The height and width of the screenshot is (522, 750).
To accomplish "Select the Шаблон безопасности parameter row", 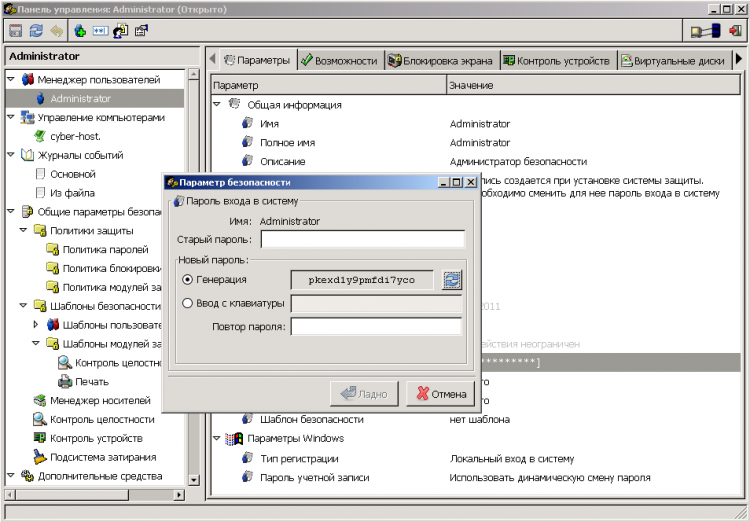I will 475,419.
